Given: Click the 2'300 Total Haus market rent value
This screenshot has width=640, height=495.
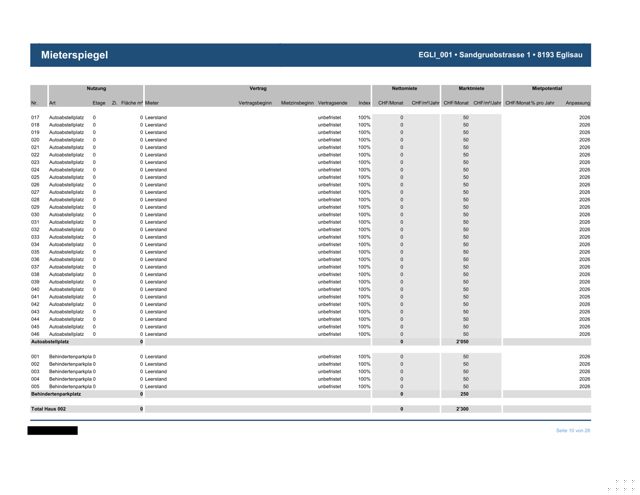Looking at the screenshot, I should pos(462,409).
